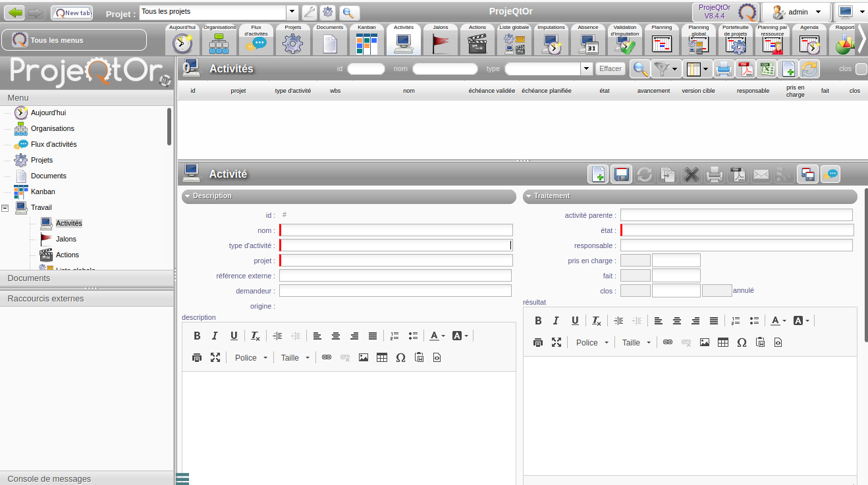Image resolution: width=868 pixels, height=485 pixels.
Task: Click the 'Tous les menus' button
Action: click(x=74, y=40)
